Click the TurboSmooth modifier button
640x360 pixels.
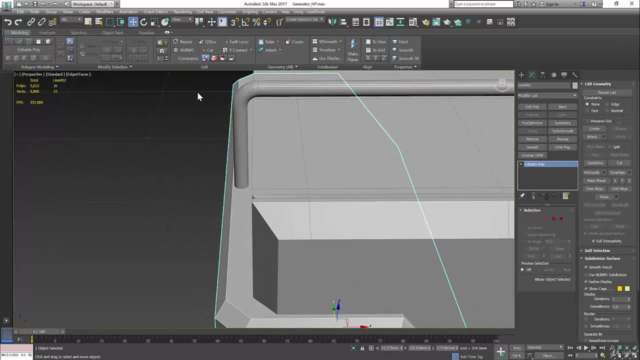[x=562, y=131]
